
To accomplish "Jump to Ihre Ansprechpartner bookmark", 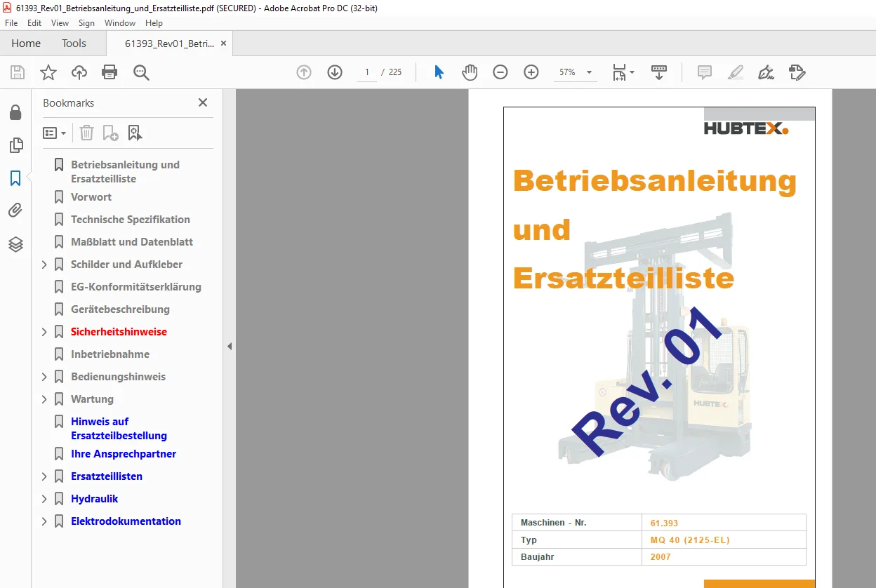I will click(124, 454).
